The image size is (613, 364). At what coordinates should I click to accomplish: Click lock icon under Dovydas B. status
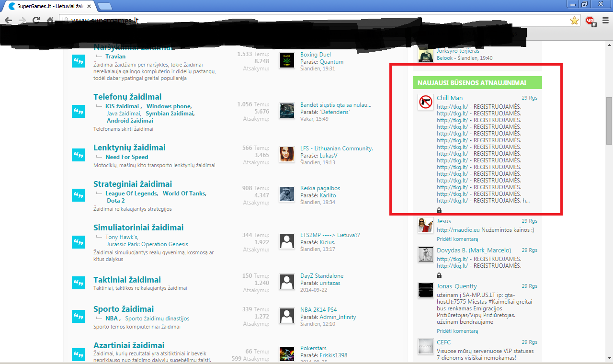click(439, 275)
